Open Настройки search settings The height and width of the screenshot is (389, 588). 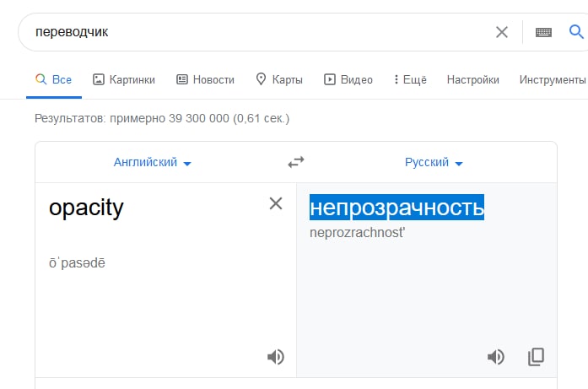click(472, 80)
